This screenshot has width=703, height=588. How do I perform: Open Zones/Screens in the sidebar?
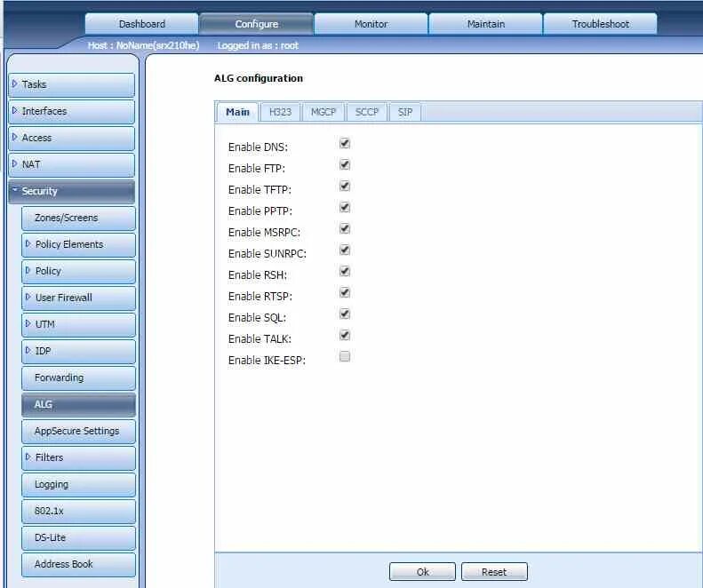pos(78,218)
